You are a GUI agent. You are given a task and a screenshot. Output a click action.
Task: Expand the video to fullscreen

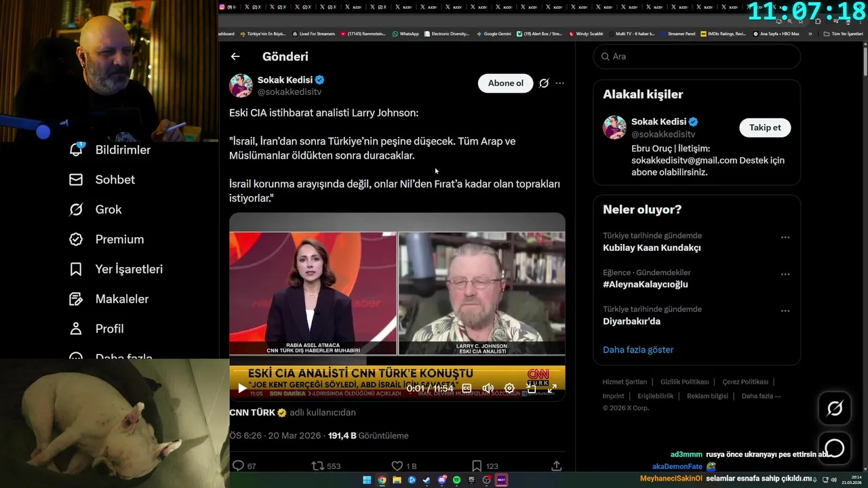click(552, 388)
